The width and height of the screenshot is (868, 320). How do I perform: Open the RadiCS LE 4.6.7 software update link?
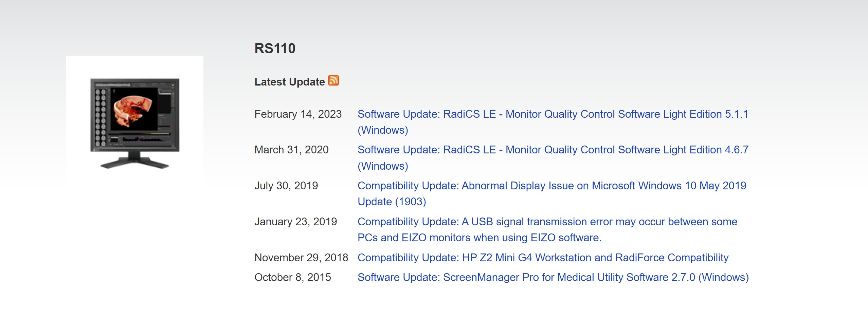click(x=553, y=157)
